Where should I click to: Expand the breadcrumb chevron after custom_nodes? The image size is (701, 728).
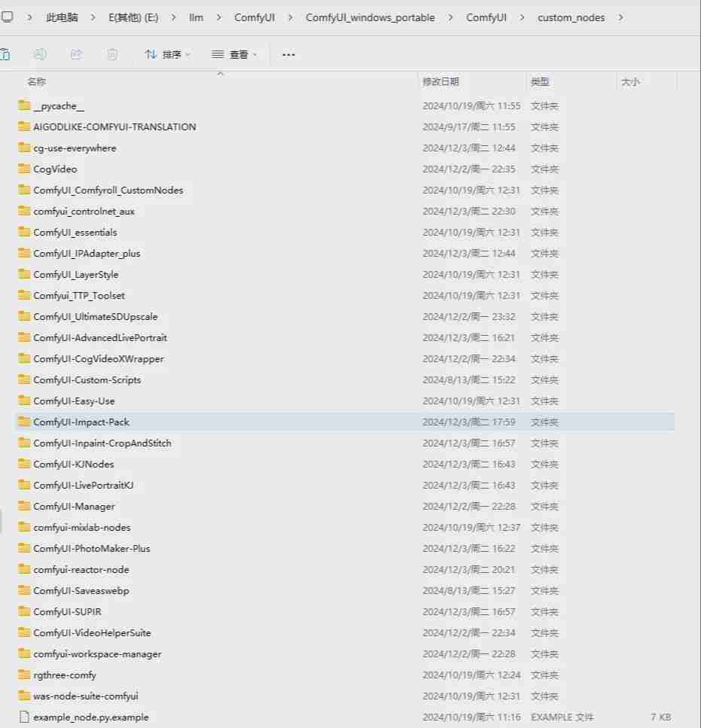coord(622,17)
